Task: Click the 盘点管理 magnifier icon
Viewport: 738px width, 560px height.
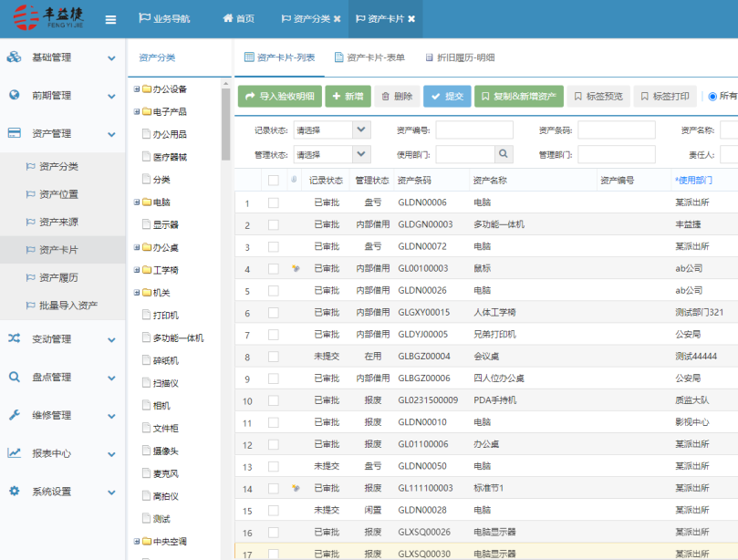Action: pos(14,377)
